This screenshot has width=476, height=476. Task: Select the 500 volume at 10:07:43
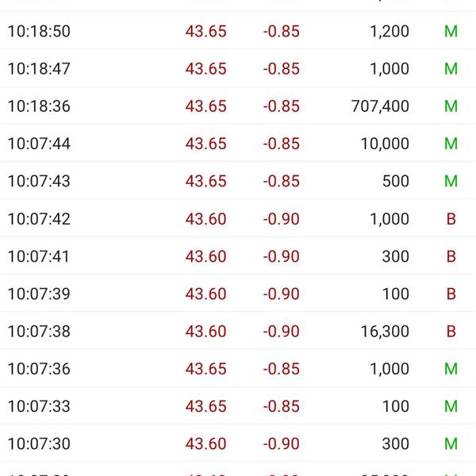point(396,181)
